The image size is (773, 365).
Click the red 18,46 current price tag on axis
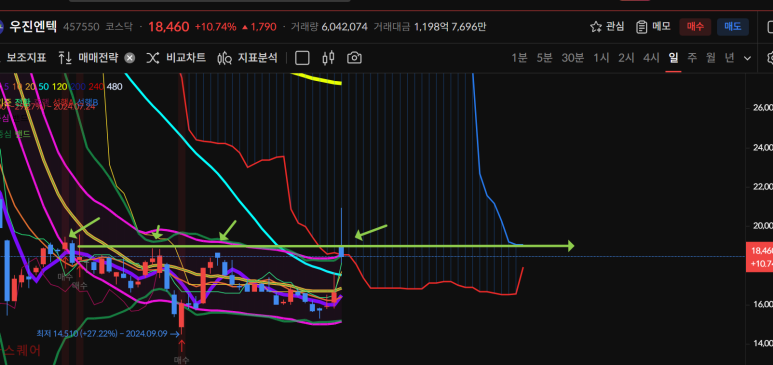click(x=759, y=257)
